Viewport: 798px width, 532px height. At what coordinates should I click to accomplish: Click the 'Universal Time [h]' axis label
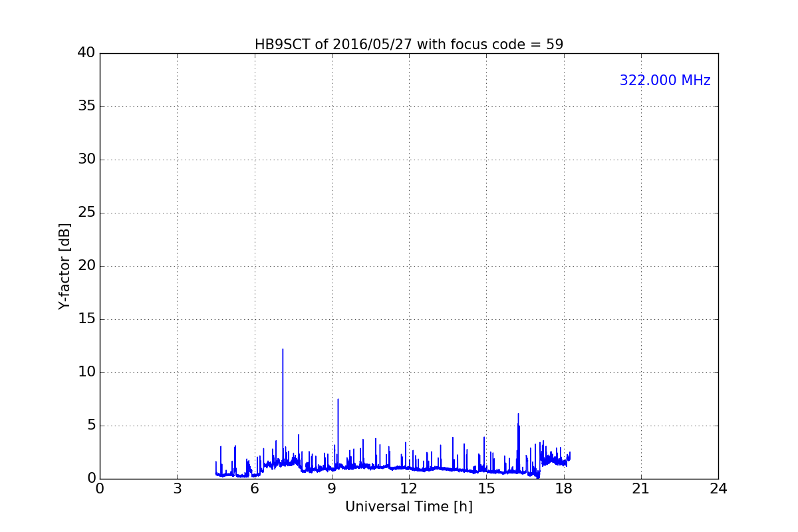coord(409,507)
